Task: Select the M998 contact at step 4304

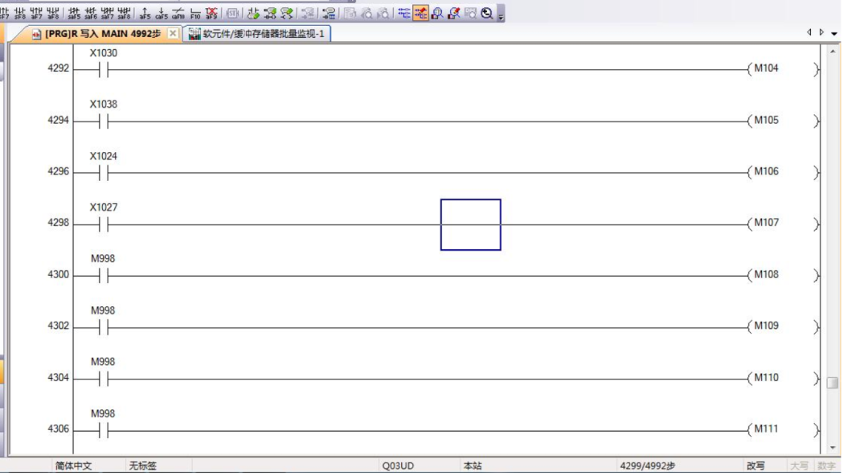Action: point(104,379)
